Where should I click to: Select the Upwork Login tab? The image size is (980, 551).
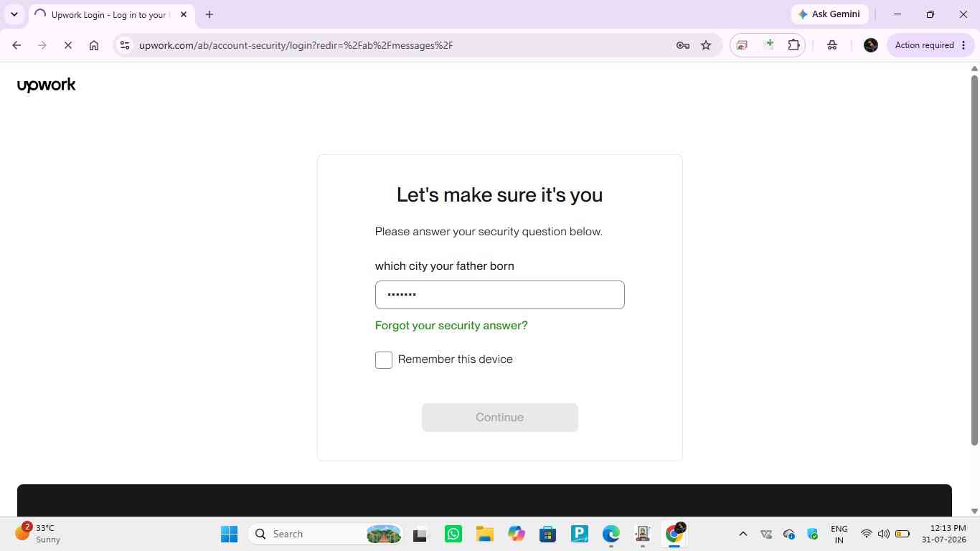pos(111,14)
